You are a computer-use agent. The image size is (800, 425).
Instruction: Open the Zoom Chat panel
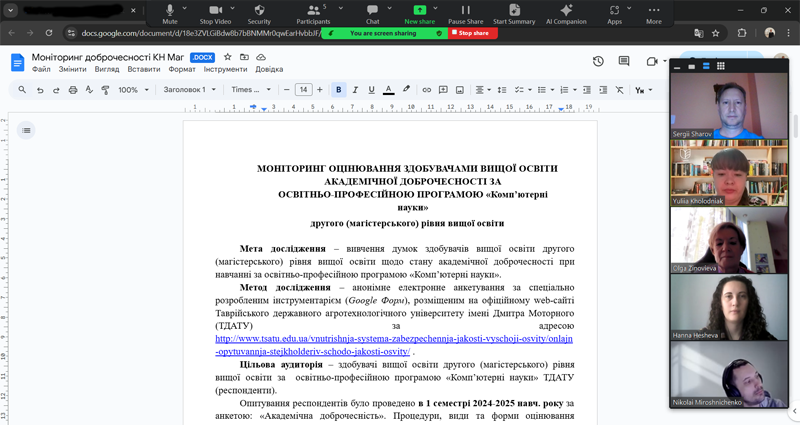372,14
